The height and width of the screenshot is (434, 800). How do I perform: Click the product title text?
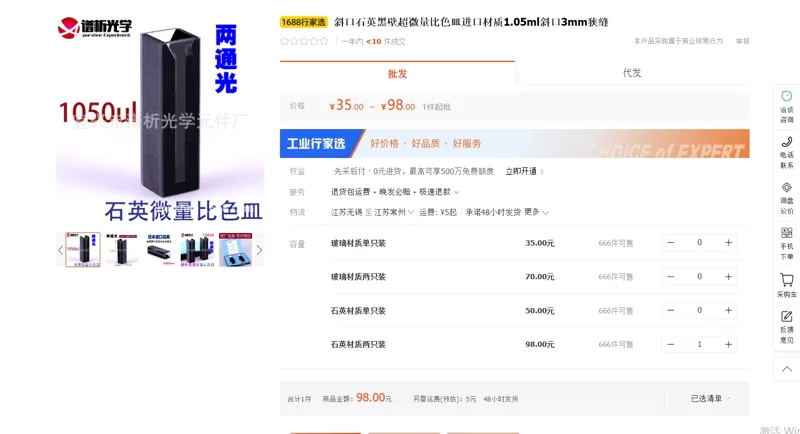(471, 22)
